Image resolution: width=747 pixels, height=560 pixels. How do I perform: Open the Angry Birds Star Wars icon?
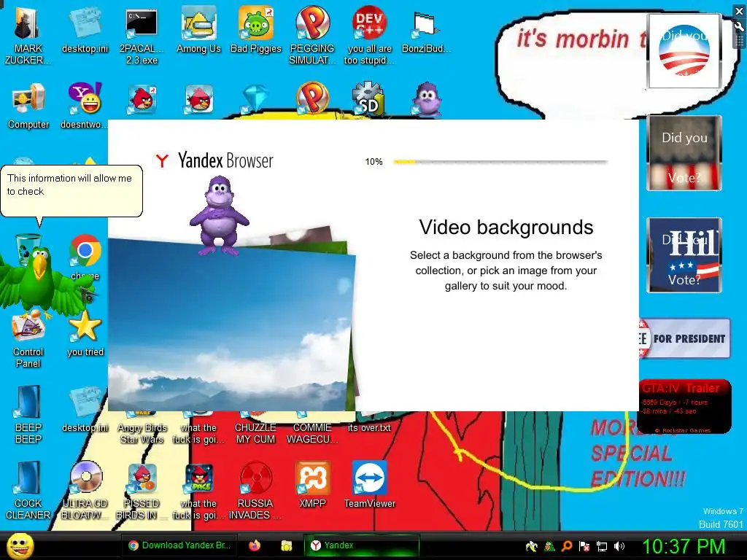(x=142, y=429)
